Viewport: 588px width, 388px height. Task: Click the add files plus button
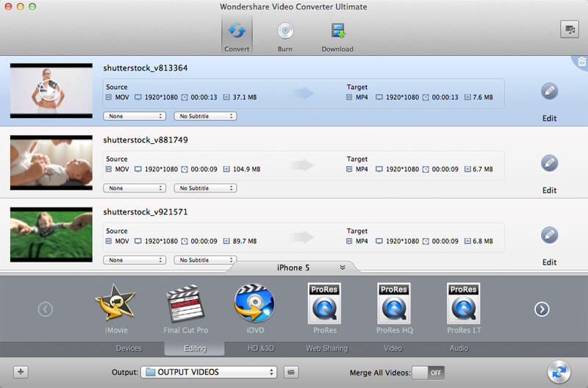(21, 373)
